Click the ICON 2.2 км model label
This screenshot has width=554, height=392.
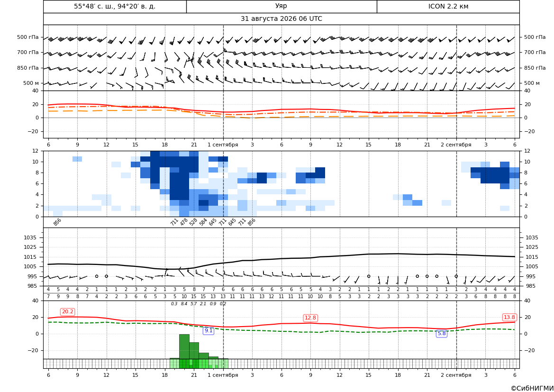click(448, 6)
